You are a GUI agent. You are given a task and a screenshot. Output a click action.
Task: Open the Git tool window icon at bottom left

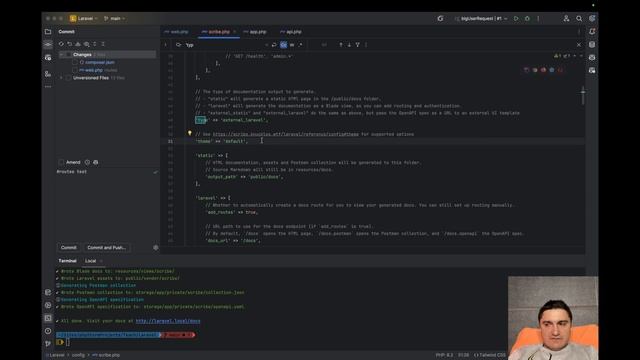48,344
